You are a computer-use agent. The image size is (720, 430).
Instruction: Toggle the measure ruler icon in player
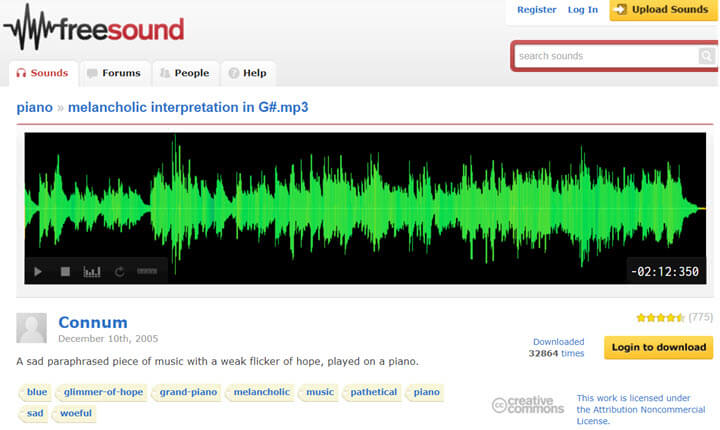[147, 271]
